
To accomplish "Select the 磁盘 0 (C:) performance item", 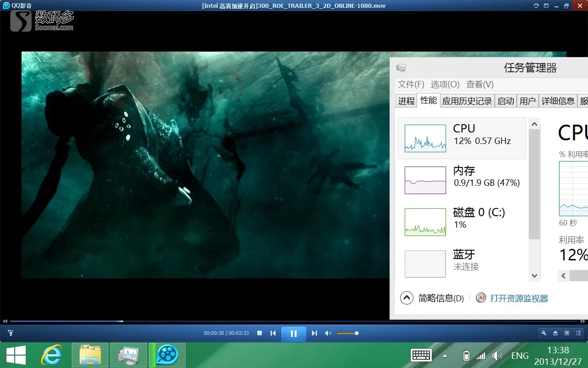I will [462, 222].
